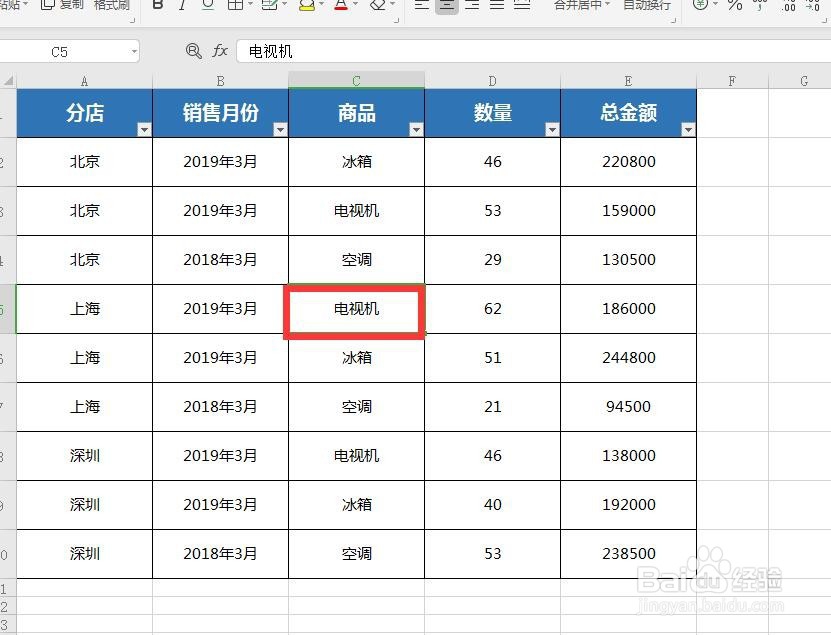Click 冰箱 in the 北京 row
The width and height of the screenshot is (831, 635).
pyautogui.click(x=356, y=162)
